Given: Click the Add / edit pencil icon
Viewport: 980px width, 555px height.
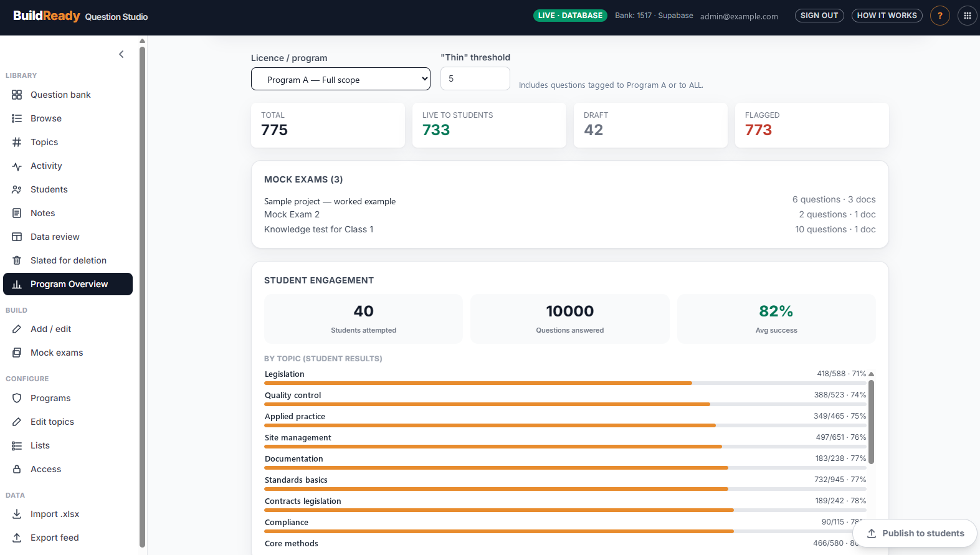Looking at the screenshot, I should 17,329.
